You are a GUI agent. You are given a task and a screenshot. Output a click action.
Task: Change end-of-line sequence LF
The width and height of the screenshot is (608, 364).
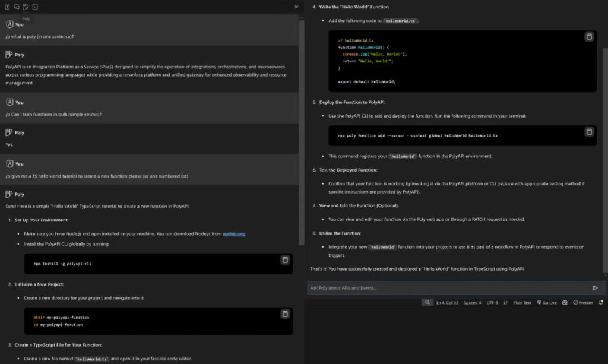506,302
